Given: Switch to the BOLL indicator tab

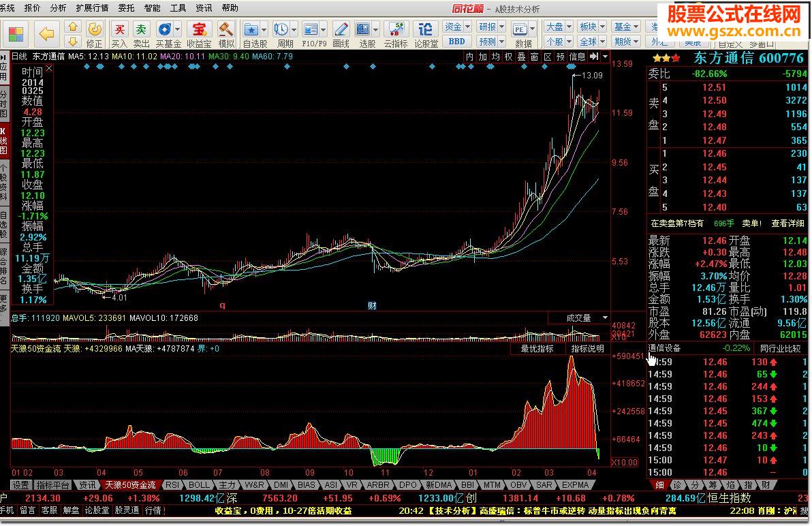Looking at the screenshot, I should [x=198, y=485].
